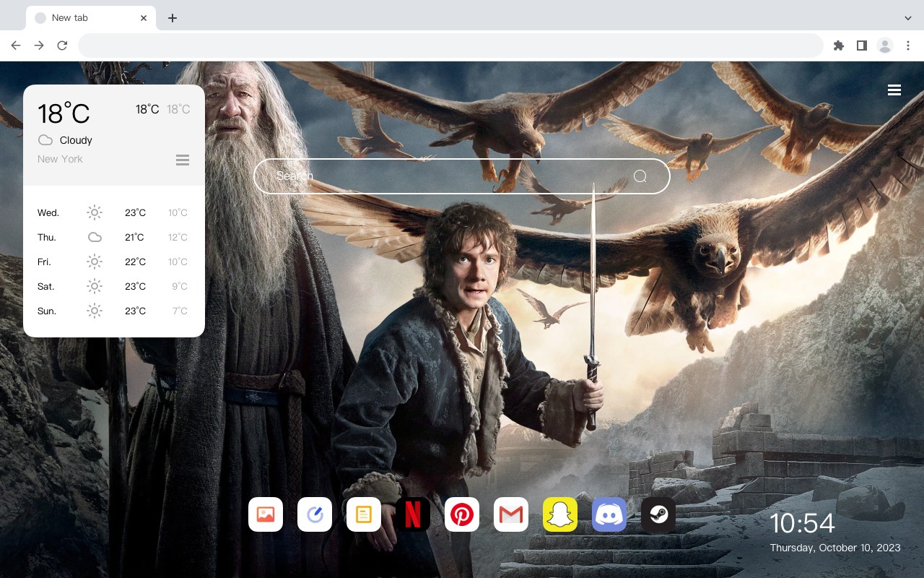The image size is (924, 578).
Task: Select the Sun. forecast row label
Action: point(47,311)
